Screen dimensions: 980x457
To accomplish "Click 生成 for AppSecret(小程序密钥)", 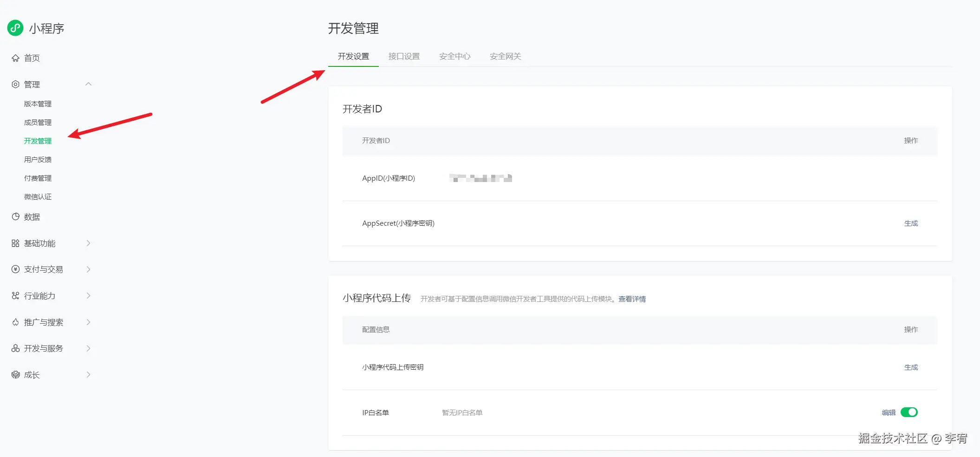I will [x=911, y=223].
